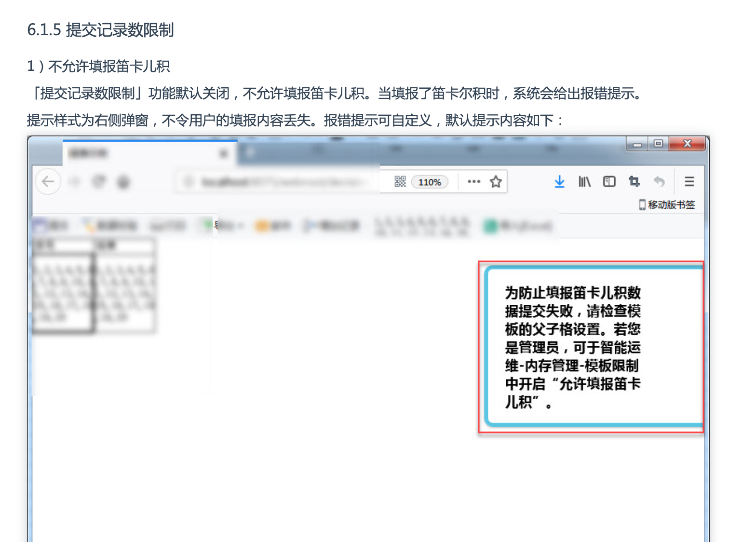Open the hamburger application menu
Screen dimensions: 756x542
pos(689,182)
